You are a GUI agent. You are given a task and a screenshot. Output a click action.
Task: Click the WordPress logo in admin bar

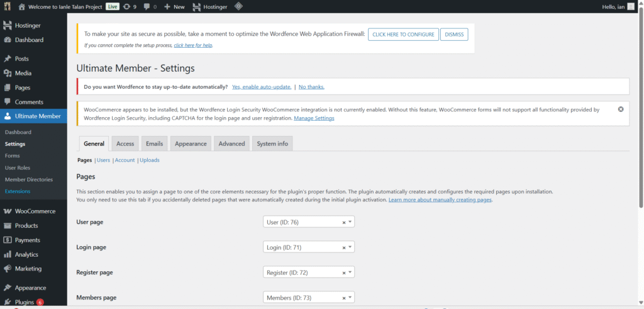click(x=7, y=6)
